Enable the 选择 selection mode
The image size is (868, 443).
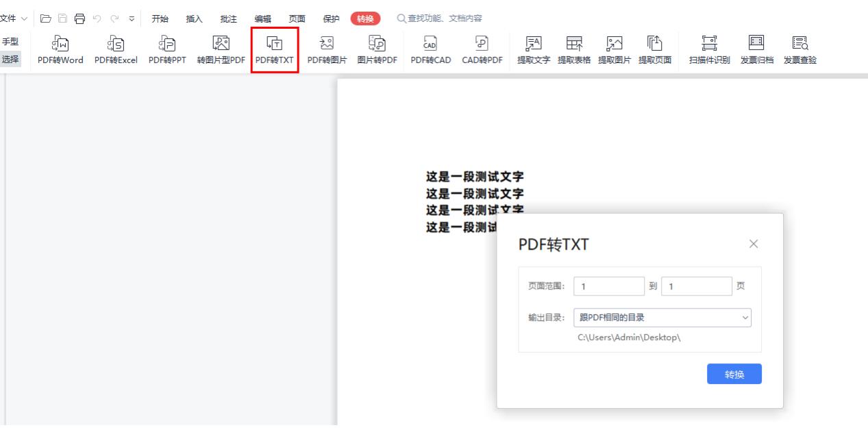pyautogui.click(x=11, y=58)
